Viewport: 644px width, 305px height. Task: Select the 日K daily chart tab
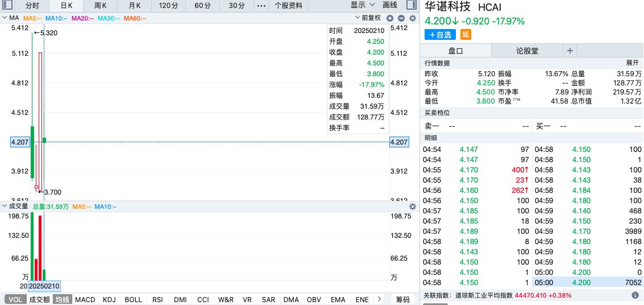[x=66, y=6]
